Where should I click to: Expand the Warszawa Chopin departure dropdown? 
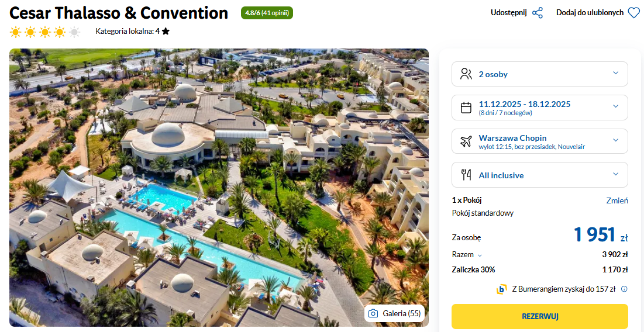click(615, 140)
